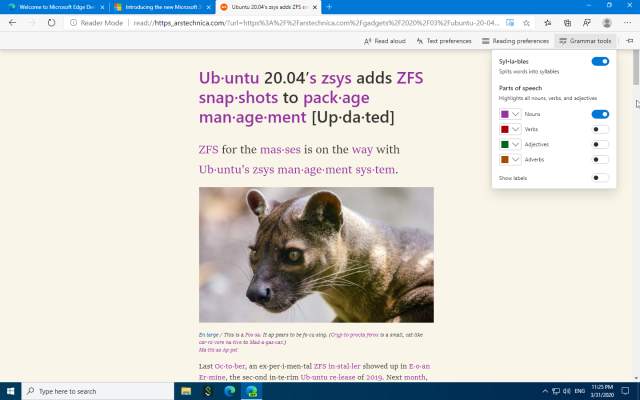Switch on the Show labels toggle
640x400 pixels.
coord(600,178)
